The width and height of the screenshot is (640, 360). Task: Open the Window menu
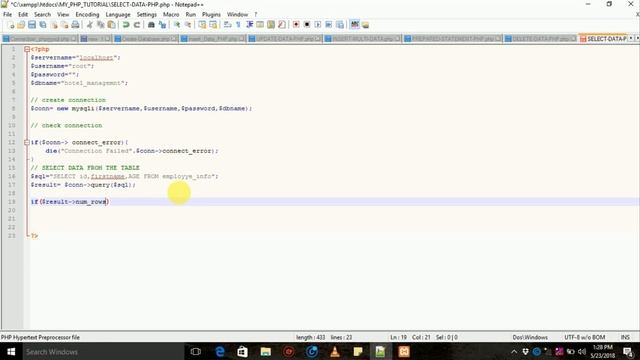tap(238, 14)
